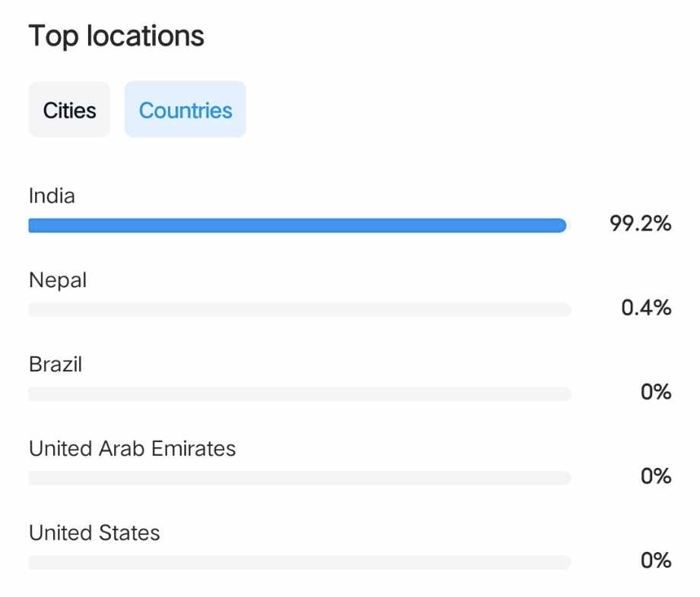The image size is (700, 597).
Task: Click the 0.4% value for Nepal
Action: tap(646, 308)
